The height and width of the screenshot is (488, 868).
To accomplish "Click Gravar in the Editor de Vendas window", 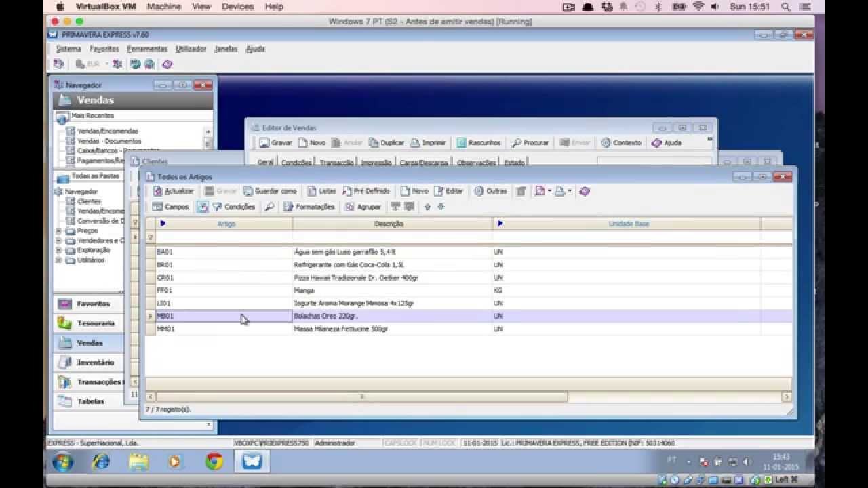I will coord(276,143).
